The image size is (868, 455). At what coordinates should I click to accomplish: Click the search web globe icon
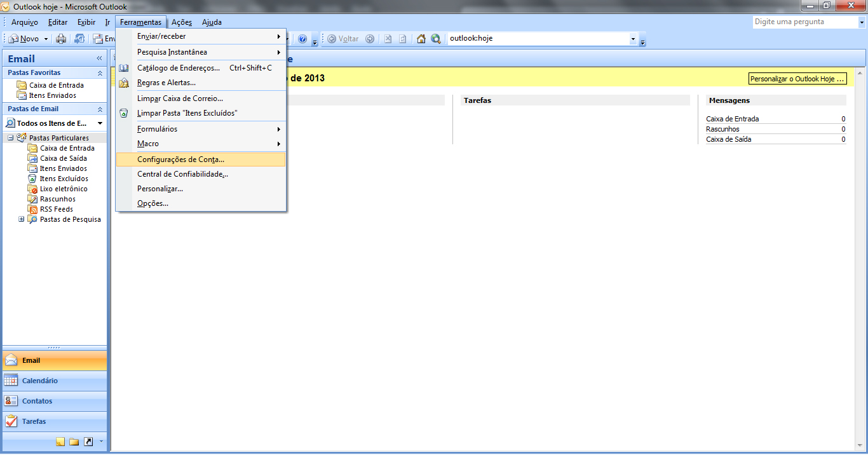436,39
